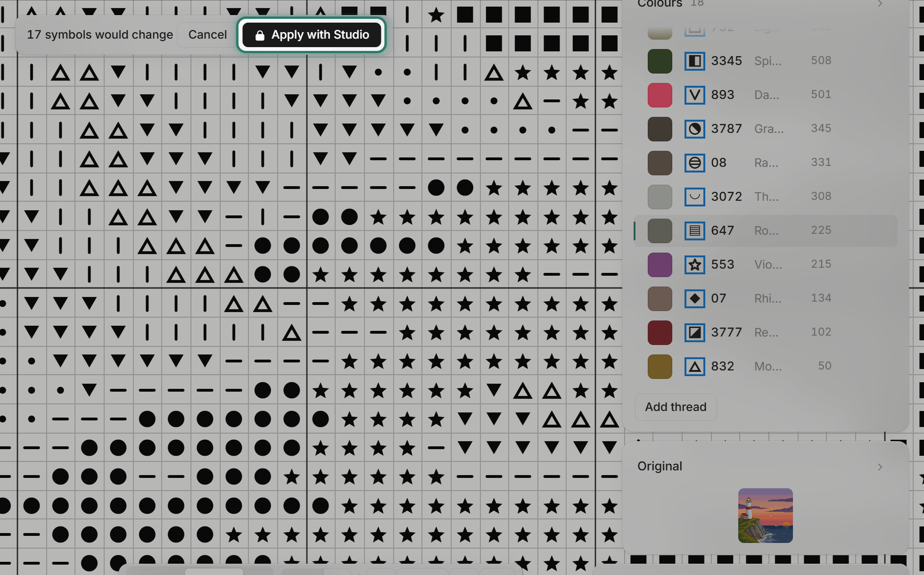Viewport: 924px width, 575px height.
Task: Select the 3777 dark red thread row
Action: 766,332
